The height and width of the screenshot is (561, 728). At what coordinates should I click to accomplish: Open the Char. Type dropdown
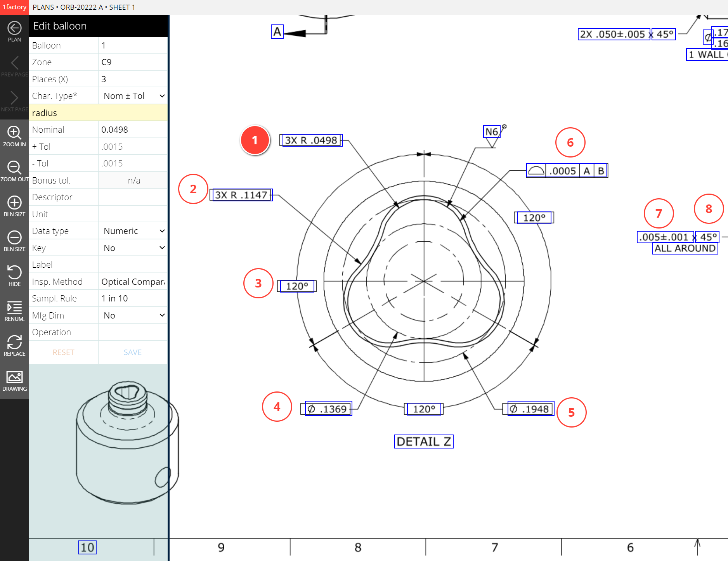click(133, 96)
